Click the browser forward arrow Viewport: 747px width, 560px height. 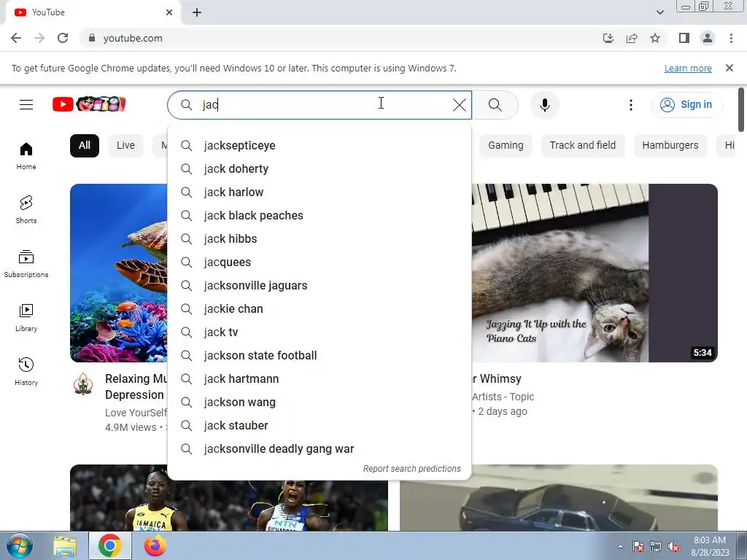click(x=39, y=38)
